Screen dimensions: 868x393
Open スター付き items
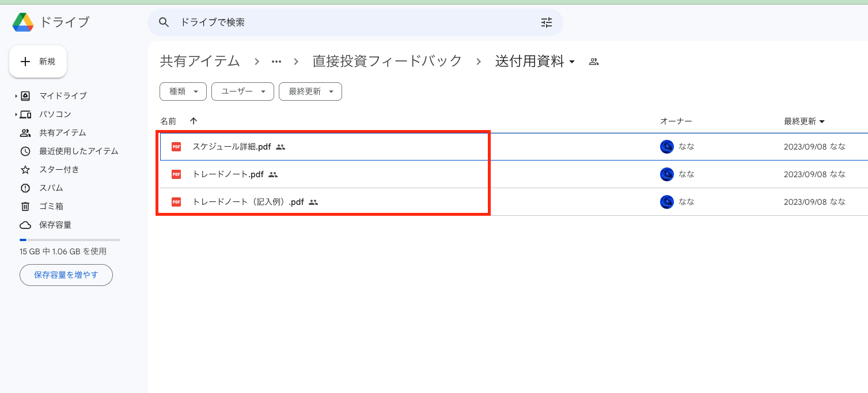59,169
